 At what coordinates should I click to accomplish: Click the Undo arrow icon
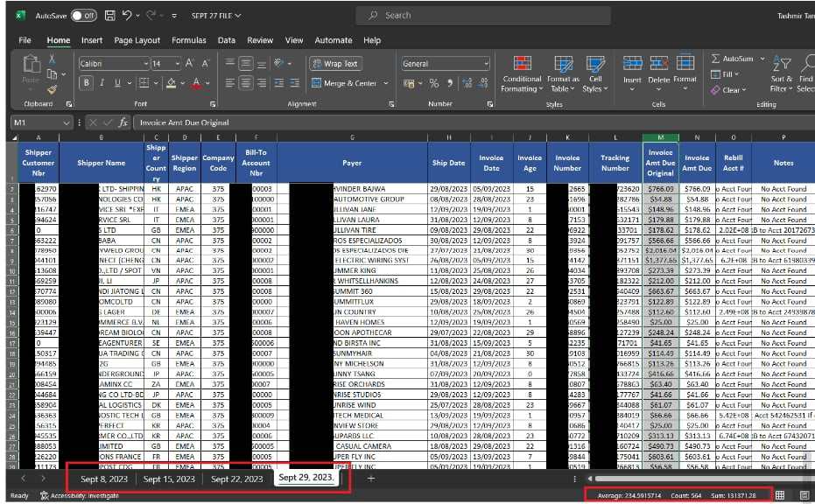[x=127, y=16]
